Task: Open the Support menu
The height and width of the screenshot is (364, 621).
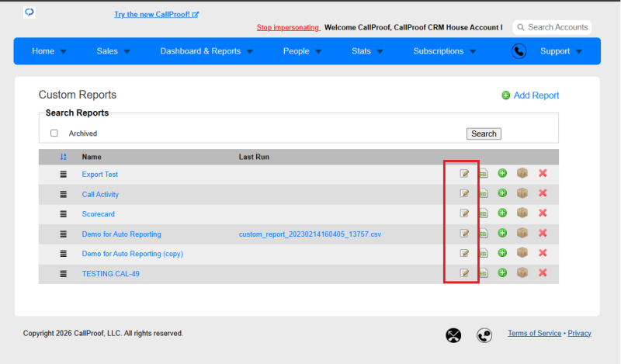Action: [x=560, y=51]
